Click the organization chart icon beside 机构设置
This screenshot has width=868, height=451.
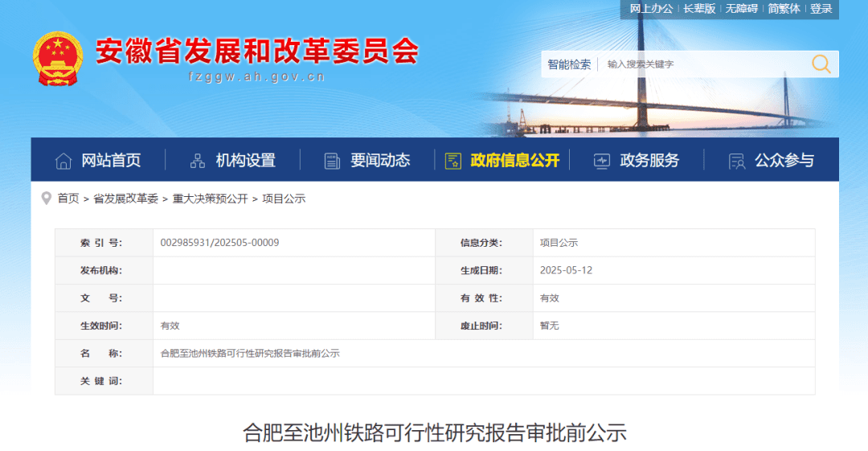198,161
